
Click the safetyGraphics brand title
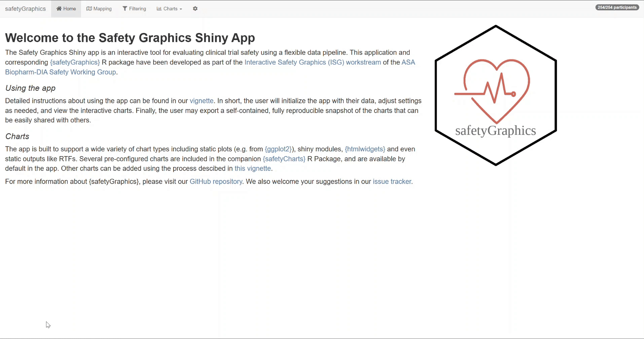pos(26,9)
